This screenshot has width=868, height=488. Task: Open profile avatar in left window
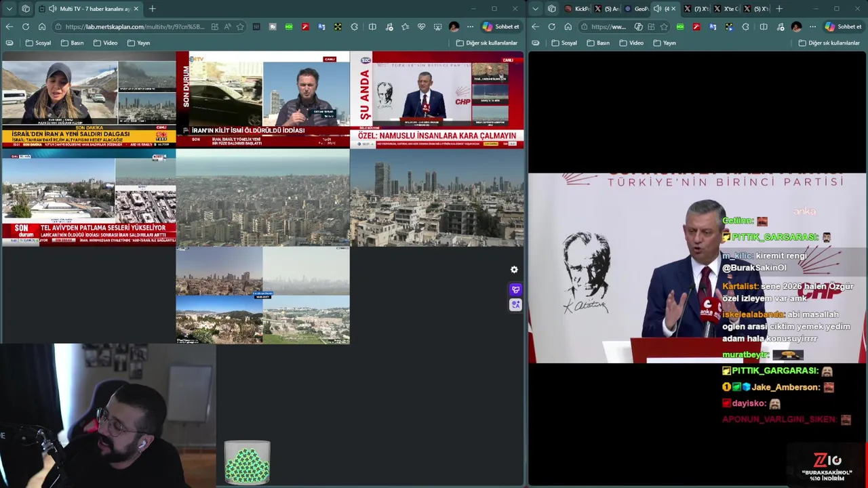click(x=454, y=26)
